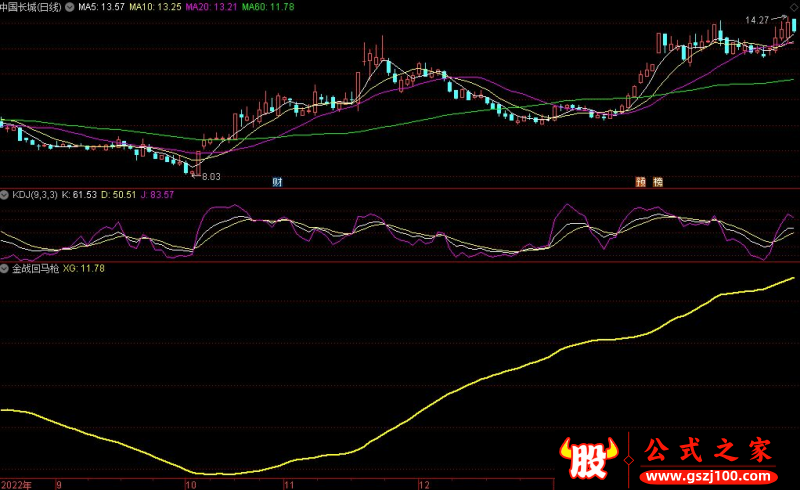Jump to month 12 on the time axis

point(424,484)
